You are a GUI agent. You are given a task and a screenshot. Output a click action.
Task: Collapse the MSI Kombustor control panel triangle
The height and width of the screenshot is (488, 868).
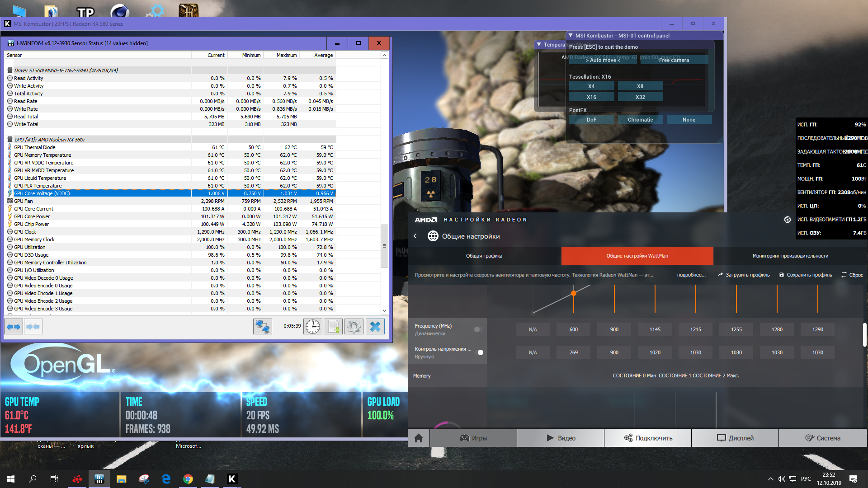(571, 35)
